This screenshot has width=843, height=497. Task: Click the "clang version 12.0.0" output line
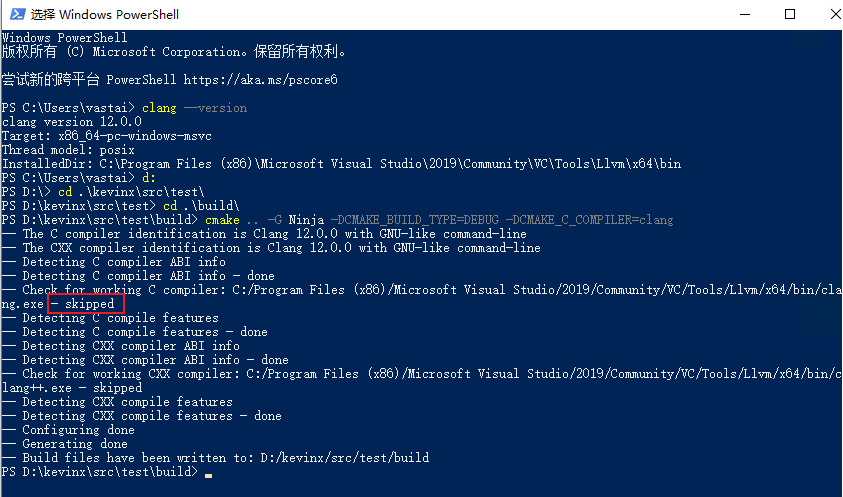pos(72,121)
